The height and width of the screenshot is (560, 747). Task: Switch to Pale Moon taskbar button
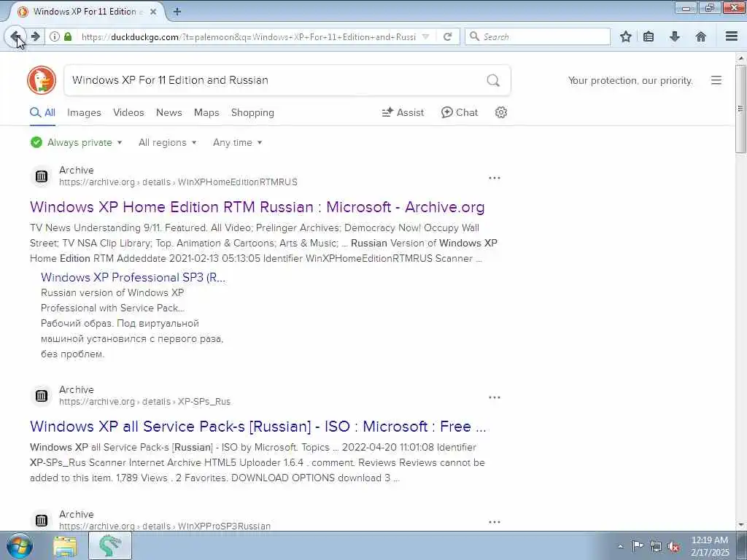pos(110,546)
